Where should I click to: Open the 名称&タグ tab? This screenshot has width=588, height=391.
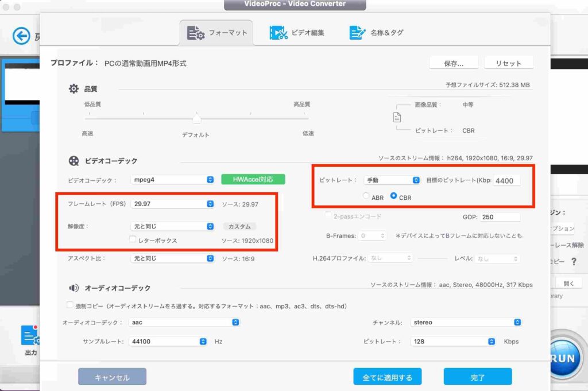(x=376, y=33)
